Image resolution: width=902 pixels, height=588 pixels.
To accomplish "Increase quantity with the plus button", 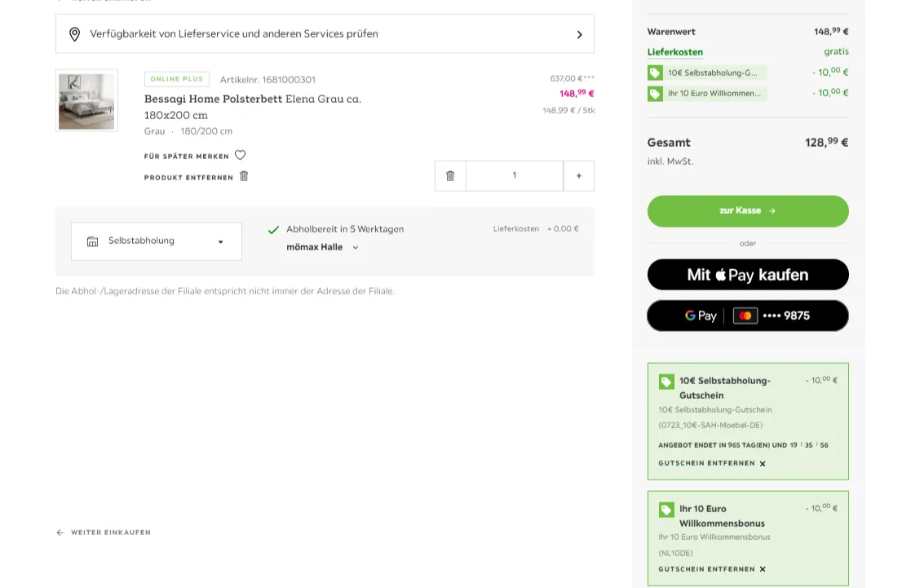I will (x=579, y=176).
